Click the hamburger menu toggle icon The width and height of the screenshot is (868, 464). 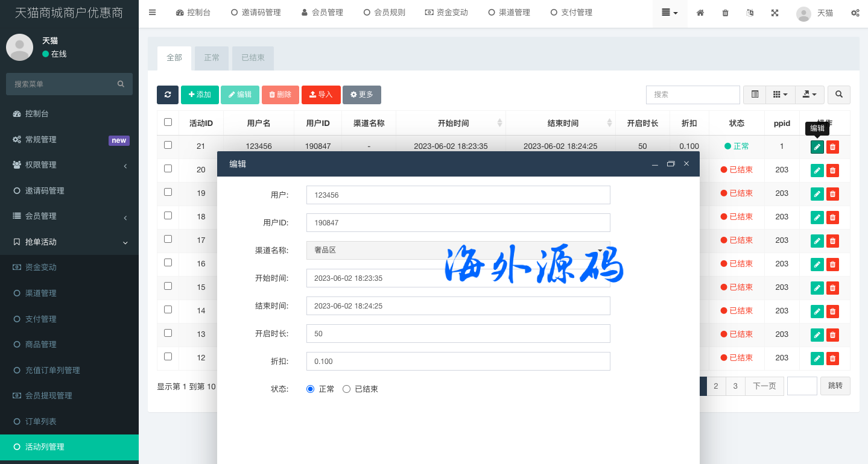[x=152, y=13]
